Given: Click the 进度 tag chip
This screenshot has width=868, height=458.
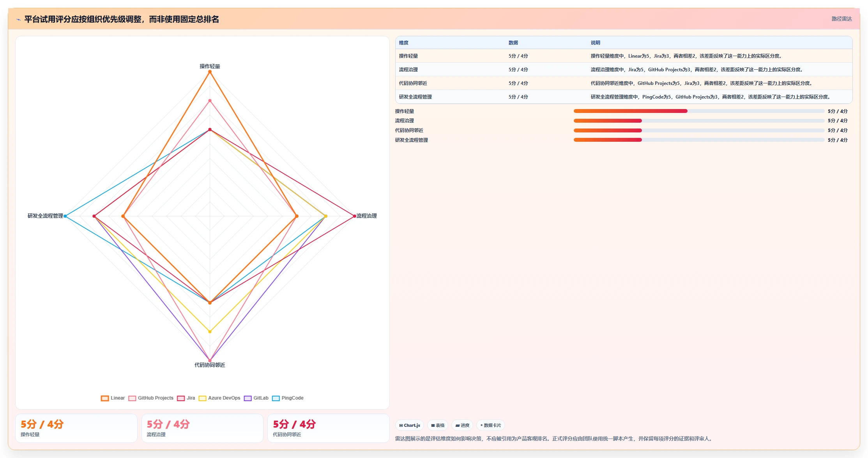Looking at the screenshot, I should tap(463, 425).
